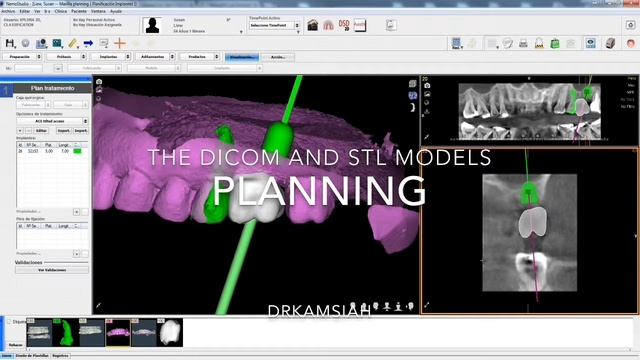Open the Clínica menu
The width and height of the screenshot is (640, 360).
(60, 11)
